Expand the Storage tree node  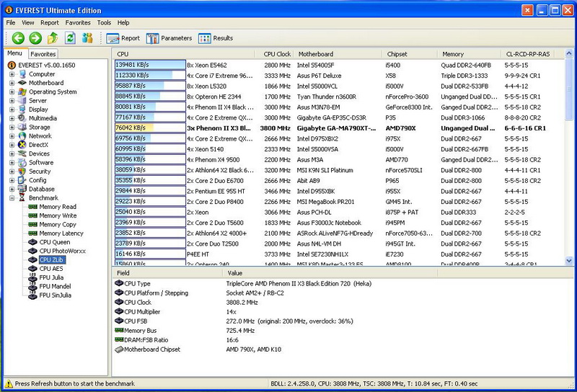point(12,127)
